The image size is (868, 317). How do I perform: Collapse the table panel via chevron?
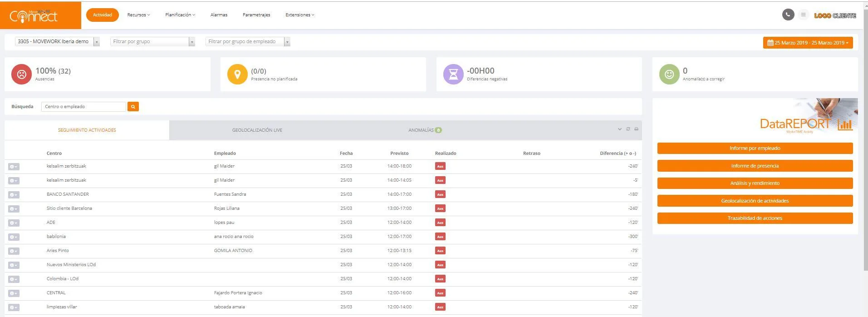pos(620,129)
